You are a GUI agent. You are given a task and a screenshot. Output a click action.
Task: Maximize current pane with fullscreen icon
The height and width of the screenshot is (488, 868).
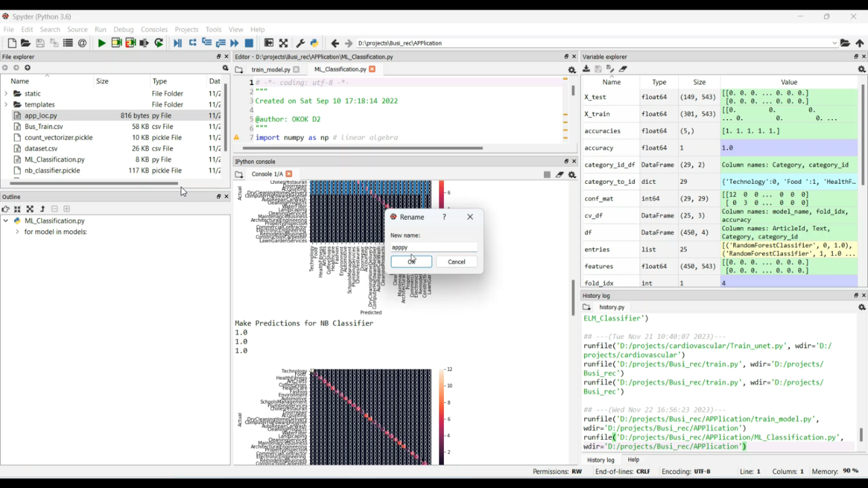pos(283,43)
